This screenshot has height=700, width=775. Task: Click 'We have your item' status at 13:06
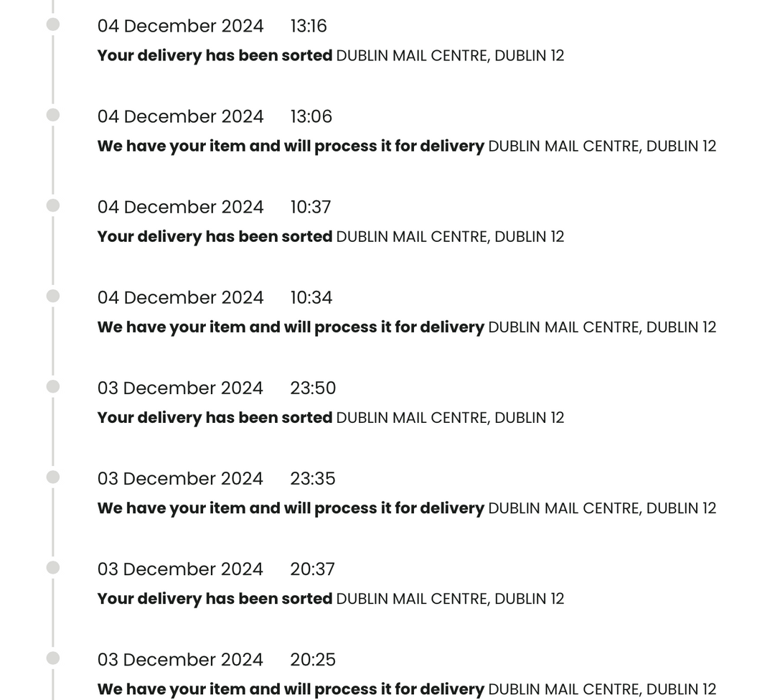291,146
